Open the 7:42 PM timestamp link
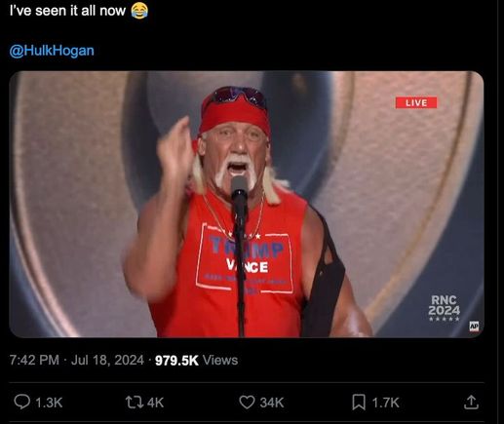Image resolution: width=504 pixels, height=424 pixels. (34, 360)
